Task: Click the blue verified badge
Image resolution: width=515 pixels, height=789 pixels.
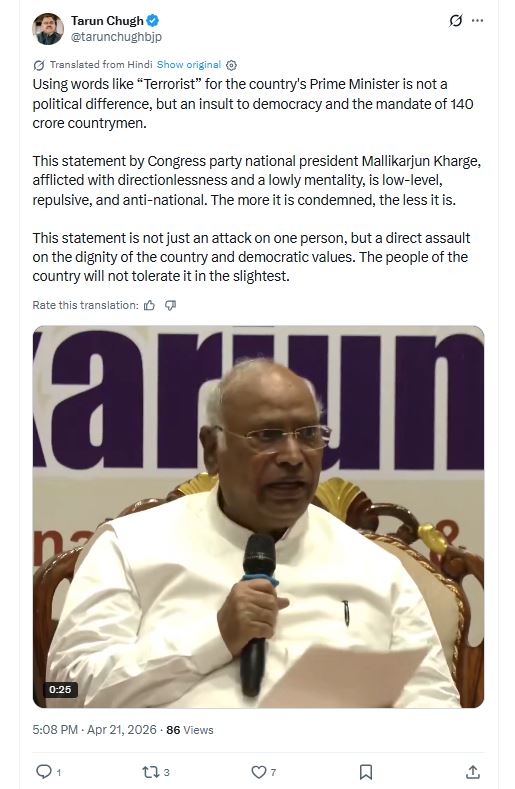Action: pos(153,21)
